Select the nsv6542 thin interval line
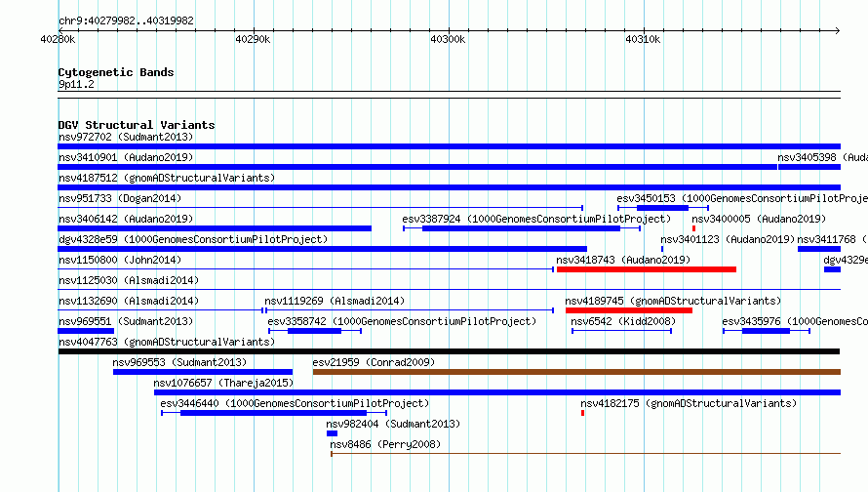The width and height of the screenshot is (868, 492). coord(621,331)
